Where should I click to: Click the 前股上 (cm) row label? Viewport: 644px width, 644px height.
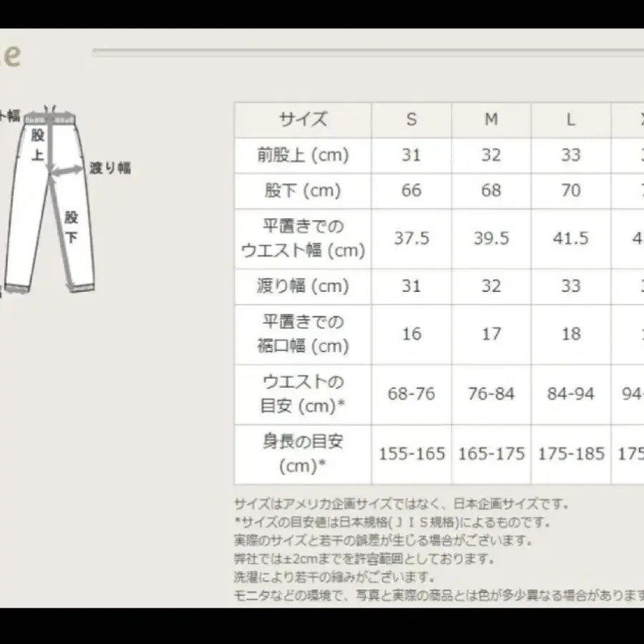[303, 155]
